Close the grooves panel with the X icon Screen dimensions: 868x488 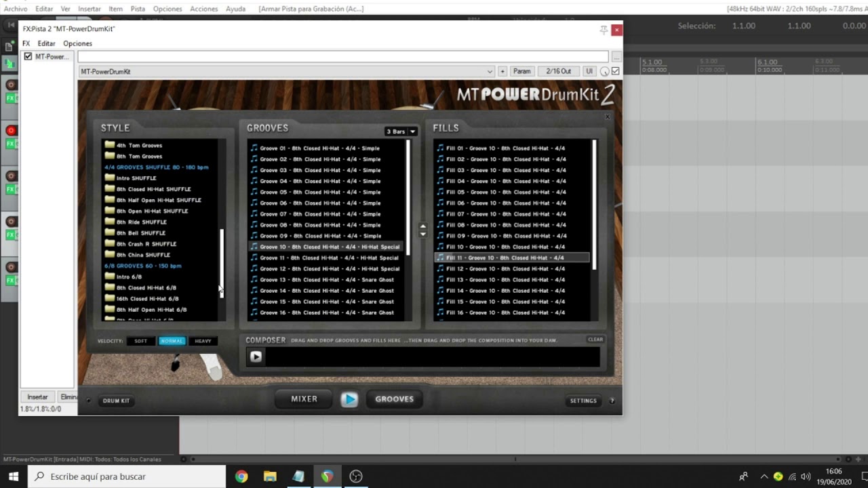pyautogui.click(x=608, y=117)
